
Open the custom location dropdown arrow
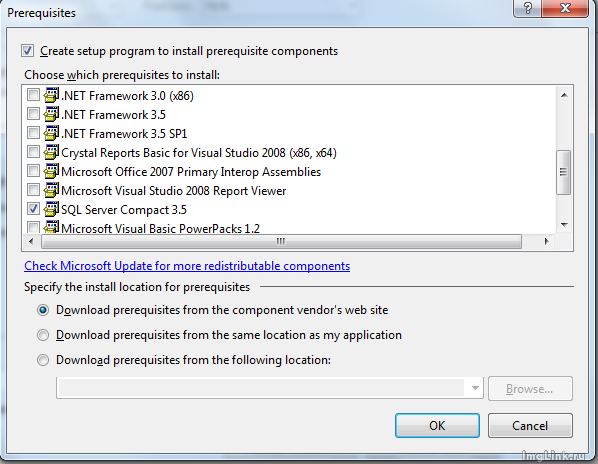[x=475, y=388]
